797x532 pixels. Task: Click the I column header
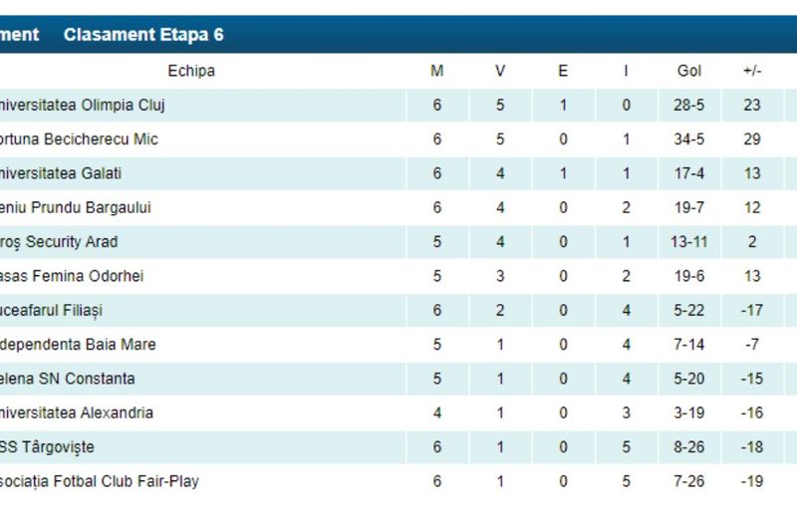tap(626, 71)
